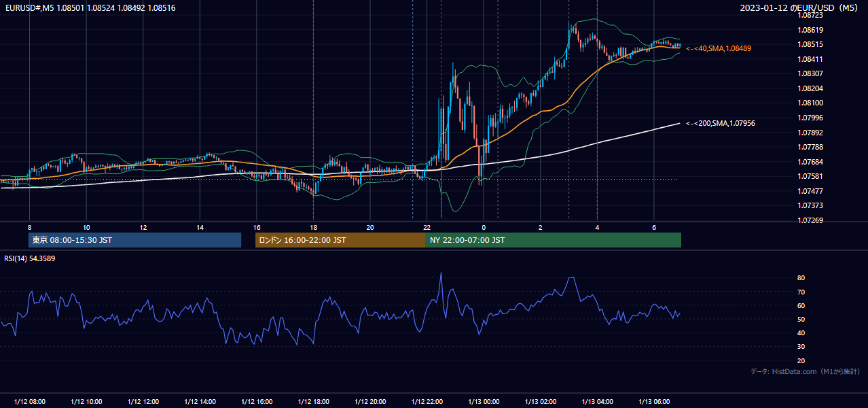
Task: Click the 1/12 22:00 time label
Action: click(427, 401)
